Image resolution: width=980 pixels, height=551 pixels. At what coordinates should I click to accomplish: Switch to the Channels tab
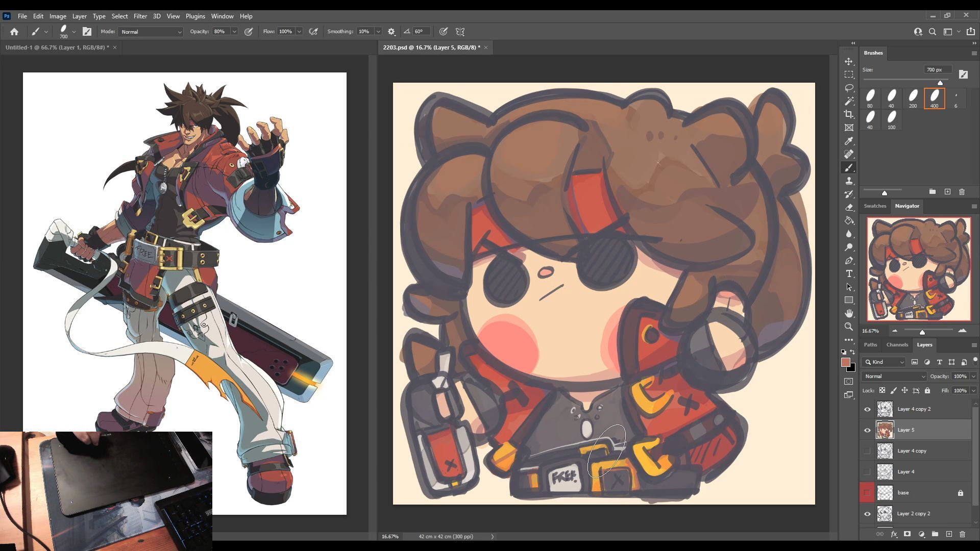tap(897, 345)
